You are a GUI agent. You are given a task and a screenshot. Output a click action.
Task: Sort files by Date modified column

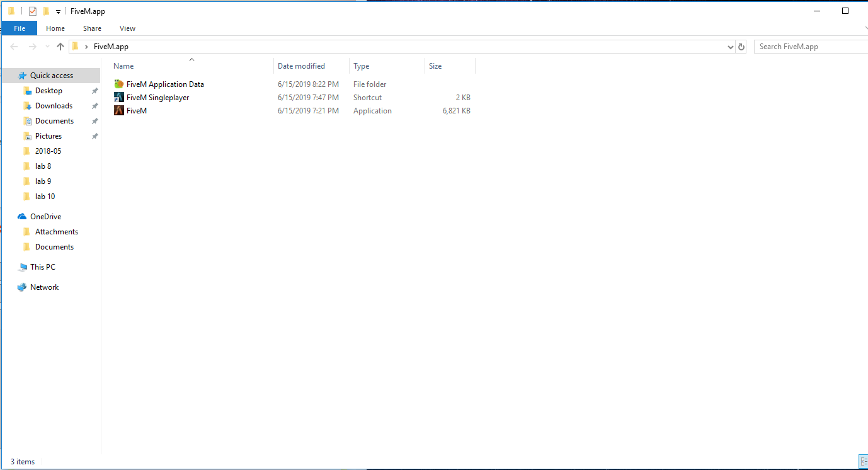(312, 66)
